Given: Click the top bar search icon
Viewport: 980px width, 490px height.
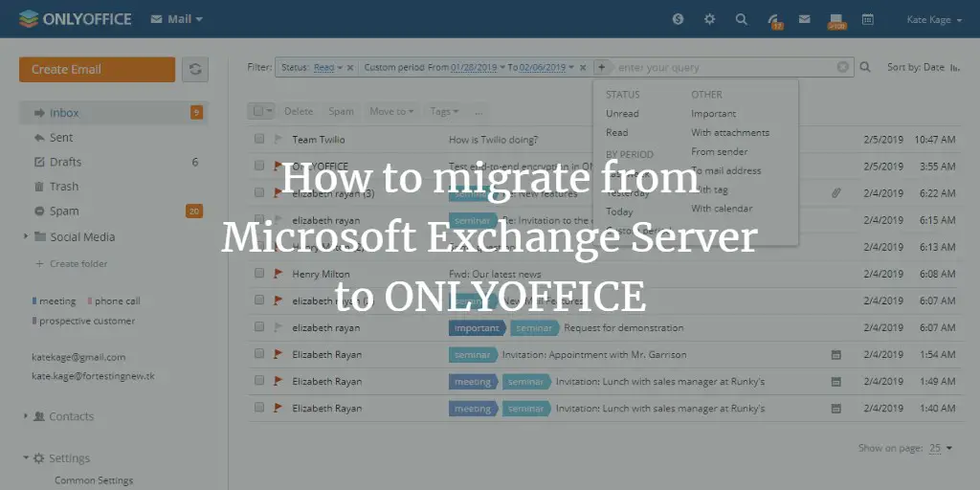Looking at the screenshot, I should [742, 19].
